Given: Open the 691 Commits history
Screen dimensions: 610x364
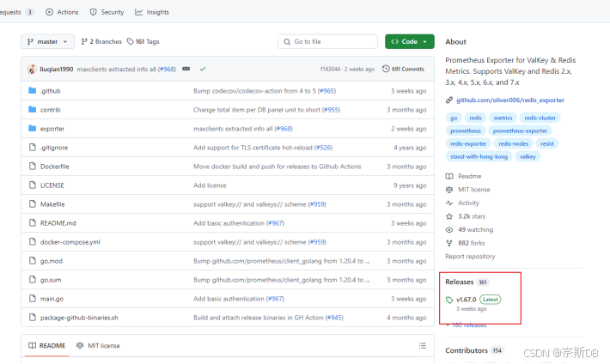Looking at the screenshot, I should (403, 69).
